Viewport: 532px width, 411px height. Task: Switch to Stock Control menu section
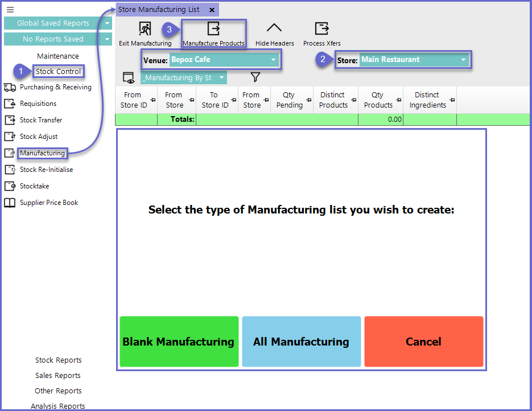[58, 72]
